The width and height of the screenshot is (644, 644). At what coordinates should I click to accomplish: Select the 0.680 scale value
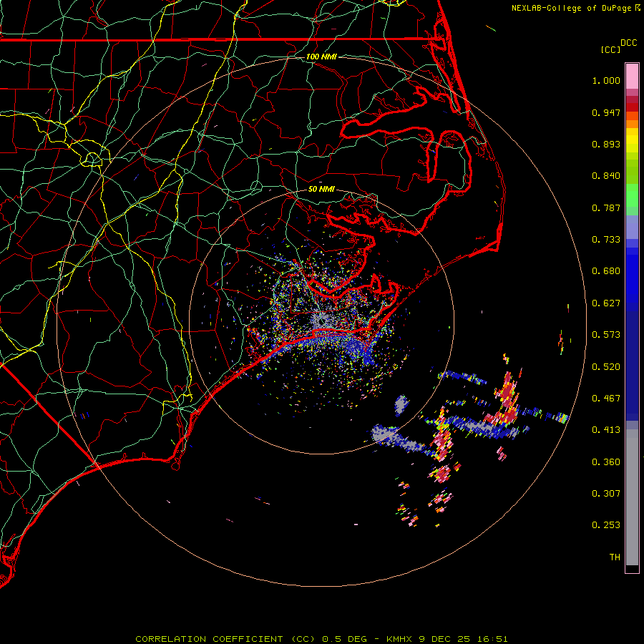click(x=606, y=271)
